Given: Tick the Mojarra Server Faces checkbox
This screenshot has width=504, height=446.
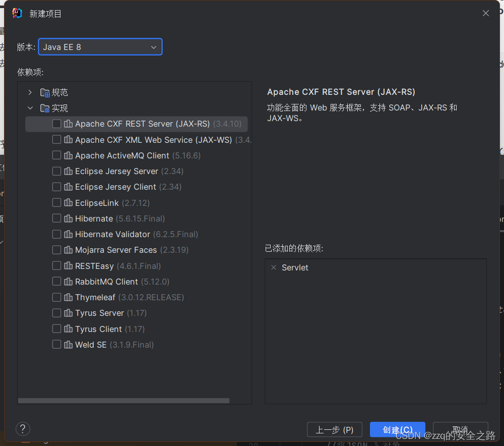Looking at the screenshot, I should tap(56, 250).
